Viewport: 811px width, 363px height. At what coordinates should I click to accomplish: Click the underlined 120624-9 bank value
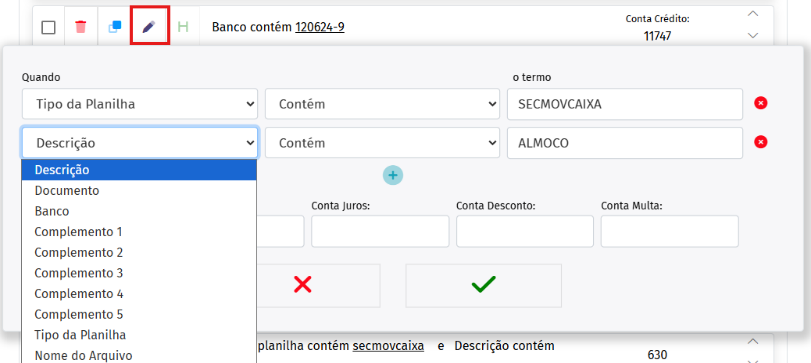click(x=320, y=27)
